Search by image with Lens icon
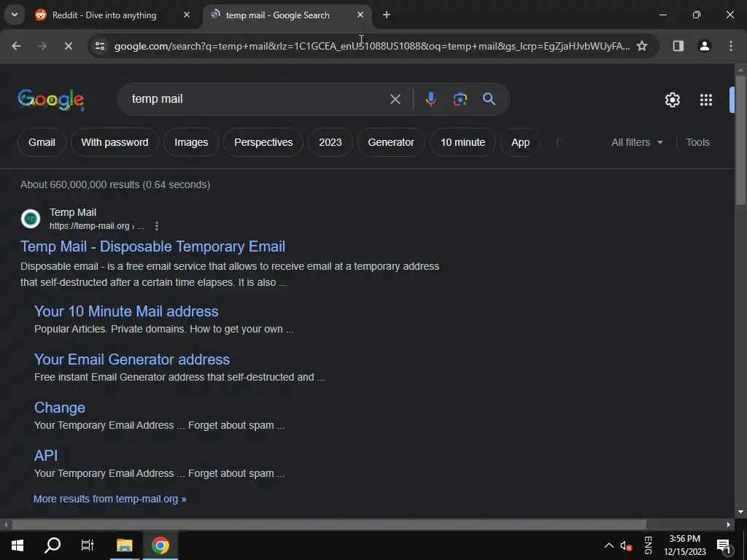This screenshot has height=560, width=747. [x=460, y=99]
